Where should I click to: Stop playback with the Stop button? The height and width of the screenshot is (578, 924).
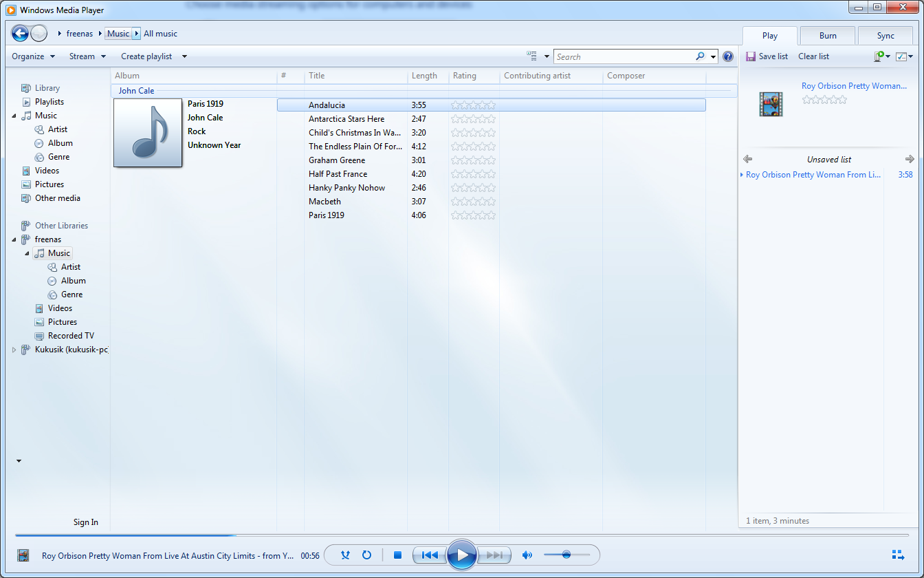tap(397, 555)
